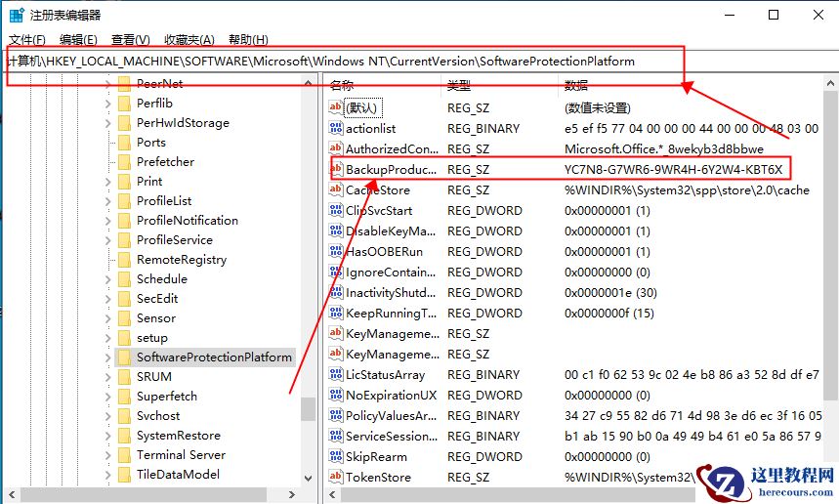Select the SoftwareProtectionPlatform key in tree

point(214,357)
